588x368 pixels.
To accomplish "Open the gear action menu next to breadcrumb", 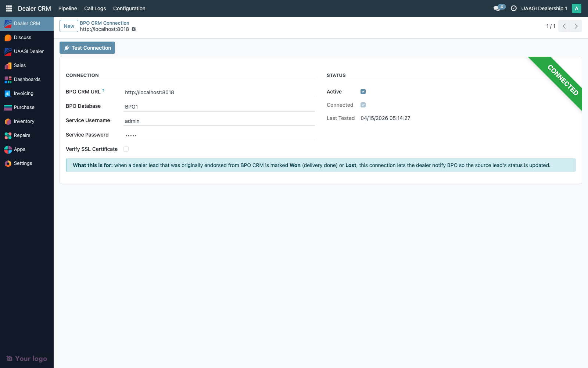I will pyautogui.click(x=134, y=29).
